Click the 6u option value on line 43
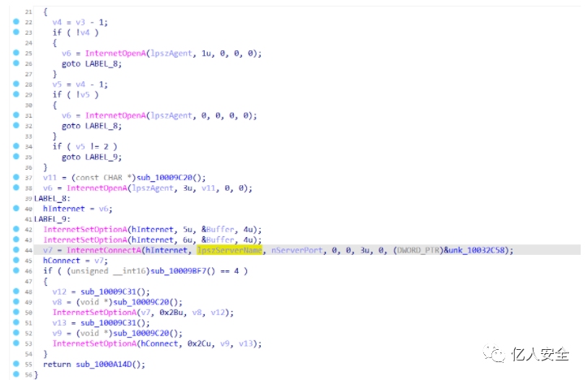This screenshot has height=380, width=588. (x=188, y=240)
